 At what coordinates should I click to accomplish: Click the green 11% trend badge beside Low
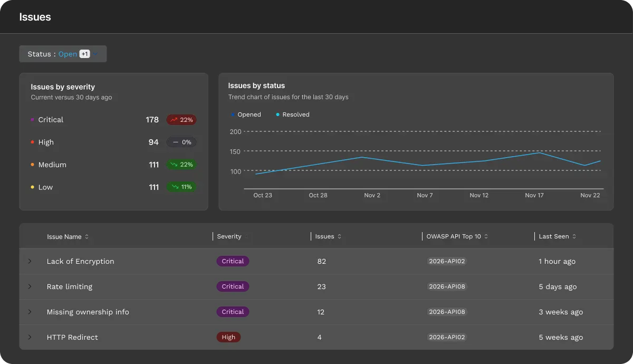(181, 187)
